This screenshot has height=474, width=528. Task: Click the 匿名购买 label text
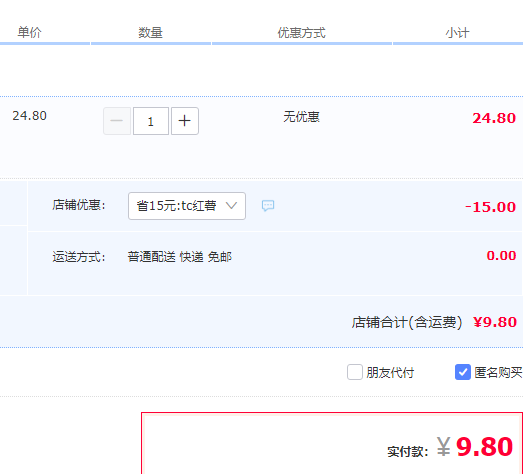coord(498,373)
